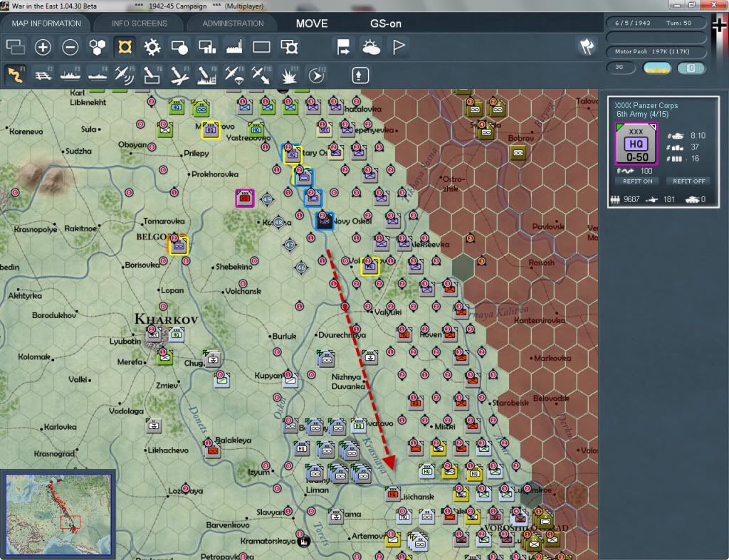729x560 pixels.
Task: Open the INFO SCREENS tab
Action: [x=139, y=23]
